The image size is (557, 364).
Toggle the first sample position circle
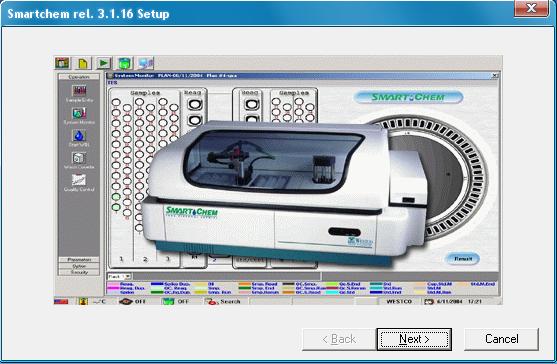(116, 102)
